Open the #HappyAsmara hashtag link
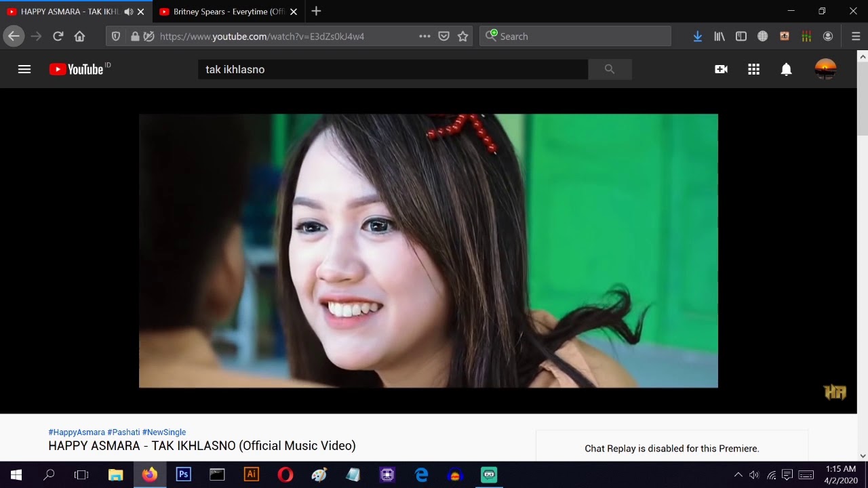This screenshot has height=488, width=868. click(77, 432)
